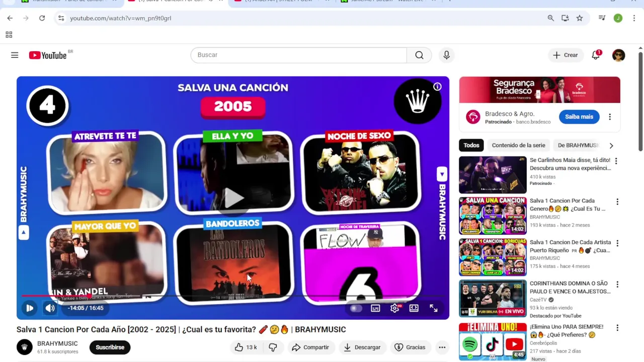Open Corinthians Domina O São Paulo video title
The height and width of the screenshot is (362, 644).
pos(570,288)
